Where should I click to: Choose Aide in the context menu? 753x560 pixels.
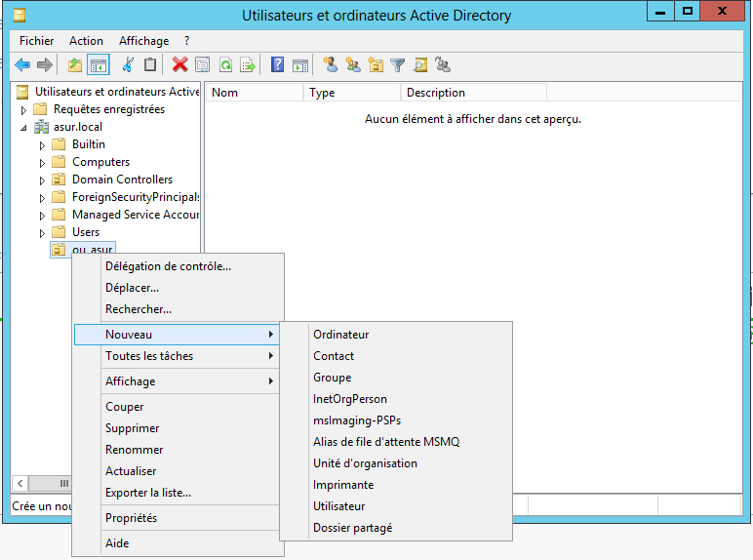tap(177, 543)
